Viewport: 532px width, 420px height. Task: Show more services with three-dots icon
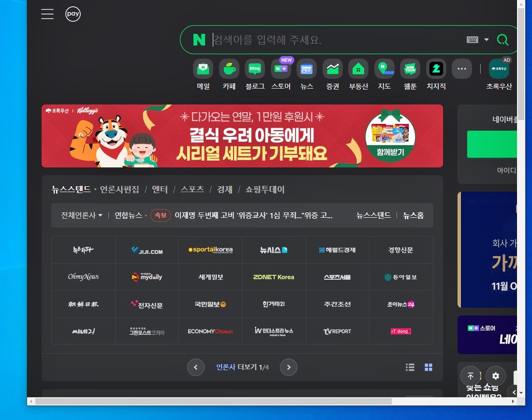tap(462, 69)
